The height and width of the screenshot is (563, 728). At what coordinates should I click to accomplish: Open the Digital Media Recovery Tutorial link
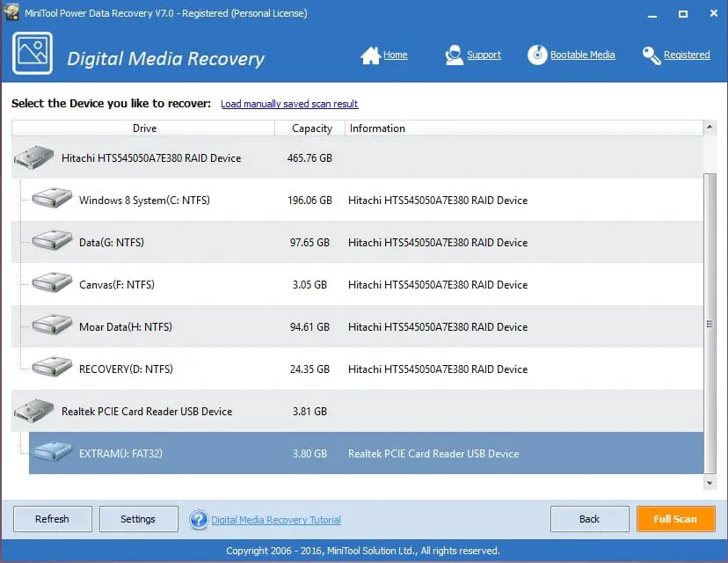(276, 520)
